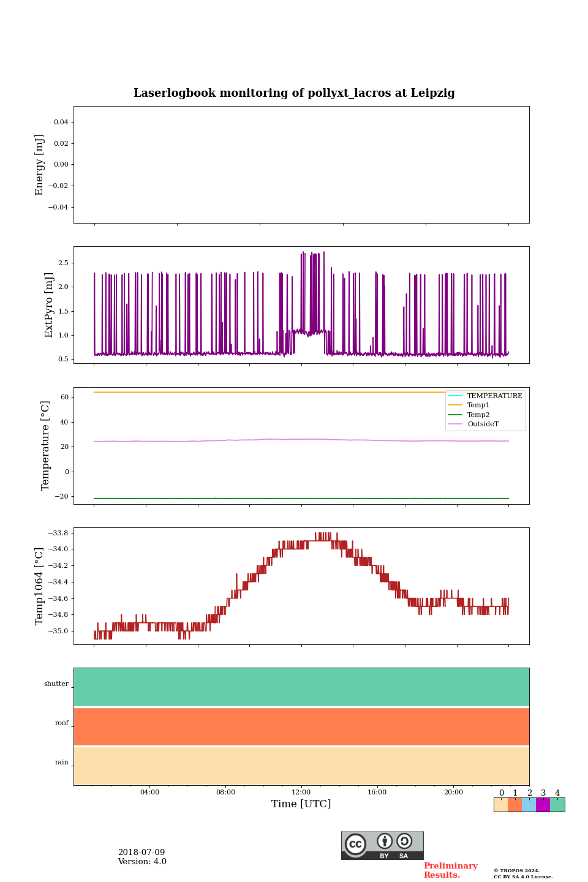Click the 16:00 time tick label
This screenshot has height=882, width=588.
click(377, 792)
